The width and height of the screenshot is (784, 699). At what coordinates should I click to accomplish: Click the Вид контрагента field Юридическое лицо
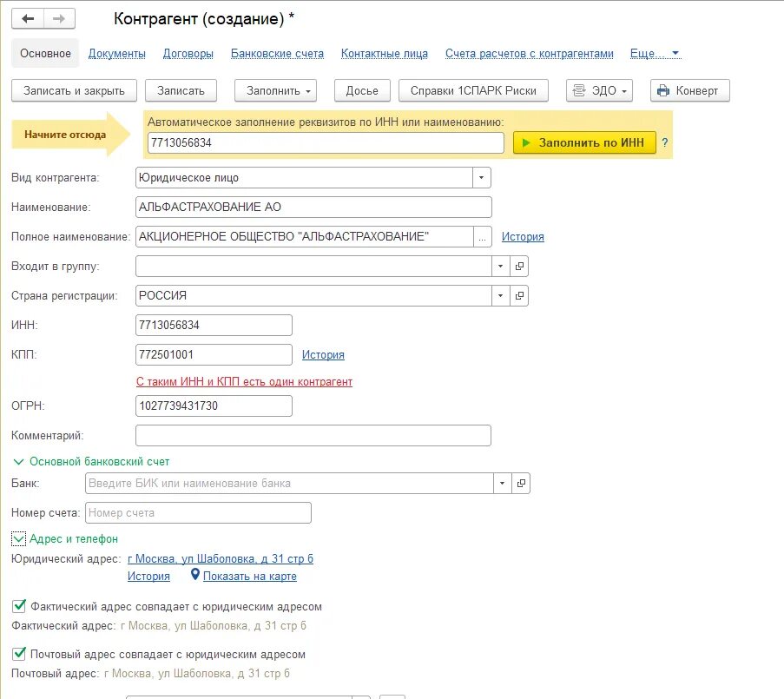[304, 177]
